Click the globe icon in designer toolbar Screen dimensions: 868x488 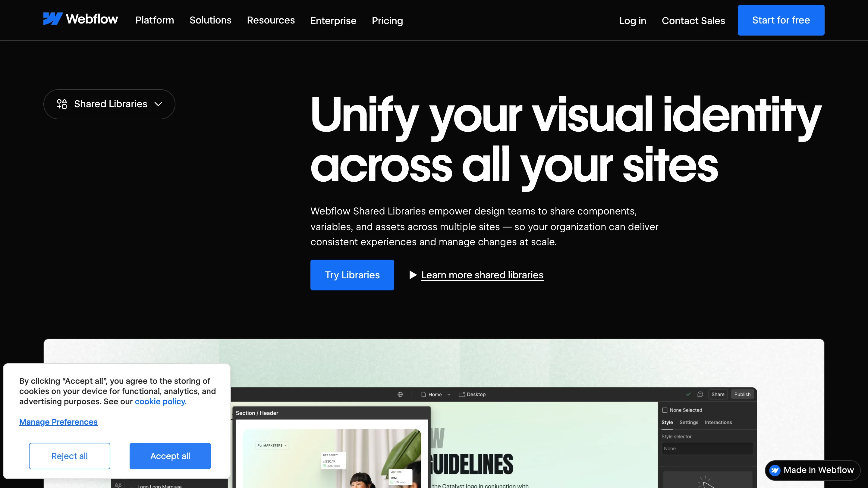400,394
